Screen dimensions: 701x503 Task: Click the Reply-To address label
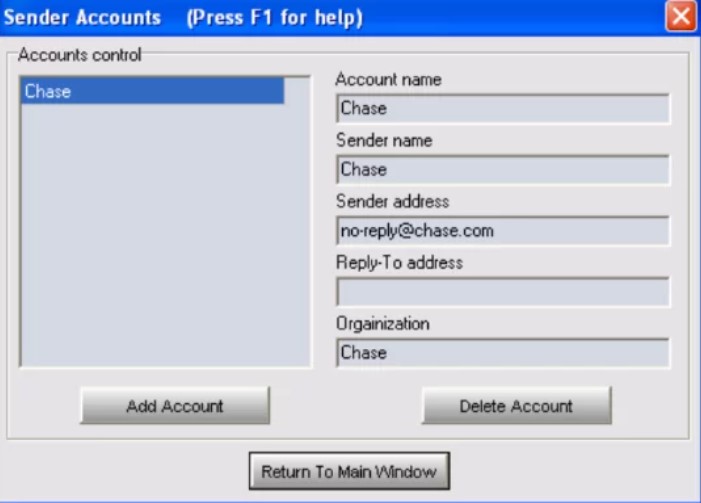(399, 263)
